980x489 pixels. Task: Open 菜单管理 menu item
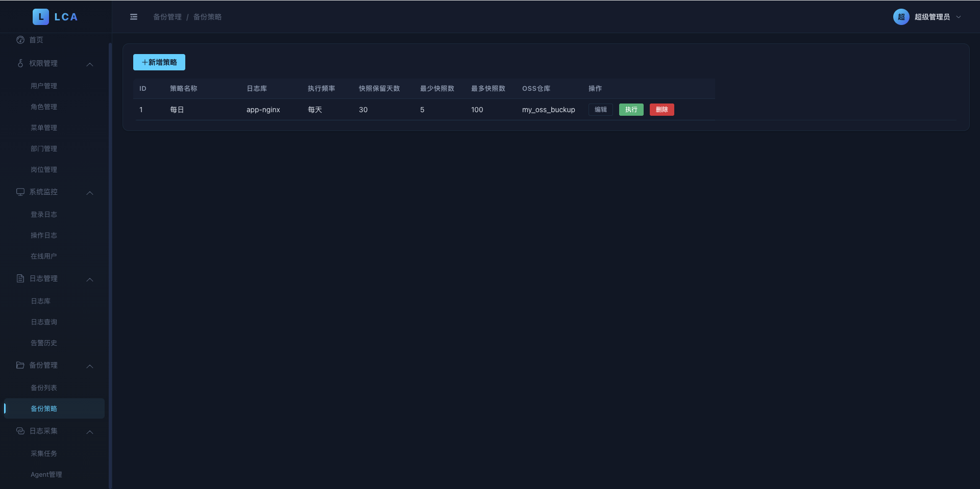click(44, 127)
